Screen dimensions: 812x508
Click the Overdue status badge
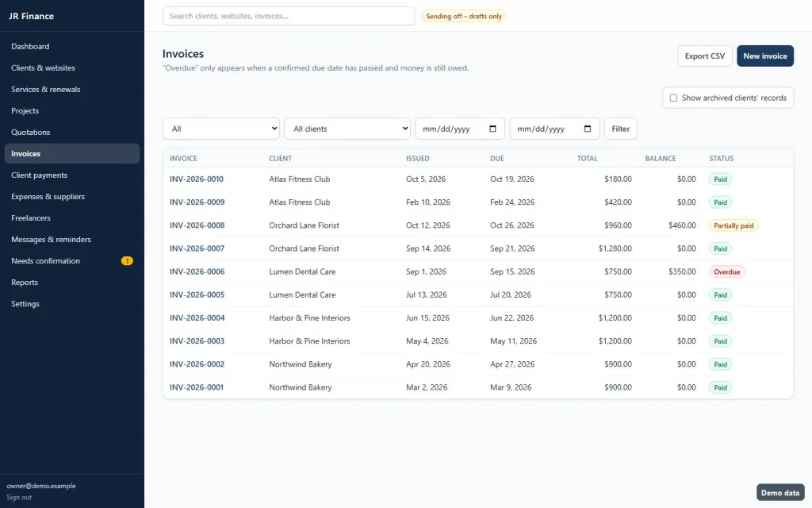tap(726, 271)
